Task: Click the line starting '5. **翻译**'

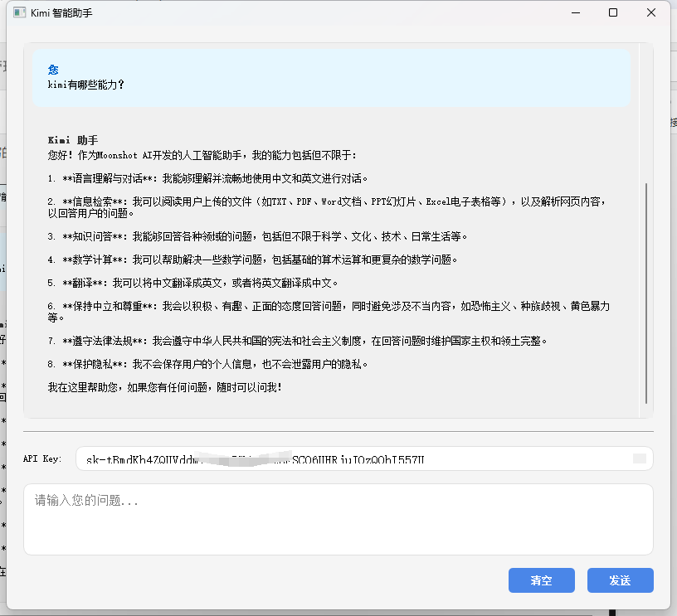Action: pyautogui.click(x=192, y=283)
